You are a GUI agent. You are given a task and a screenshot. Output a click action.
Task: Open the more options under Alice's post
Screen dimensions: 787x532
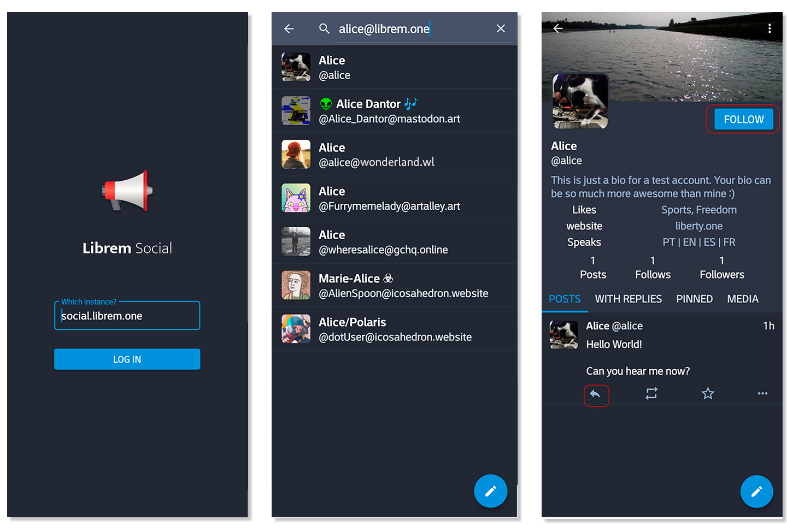point(763,393)
